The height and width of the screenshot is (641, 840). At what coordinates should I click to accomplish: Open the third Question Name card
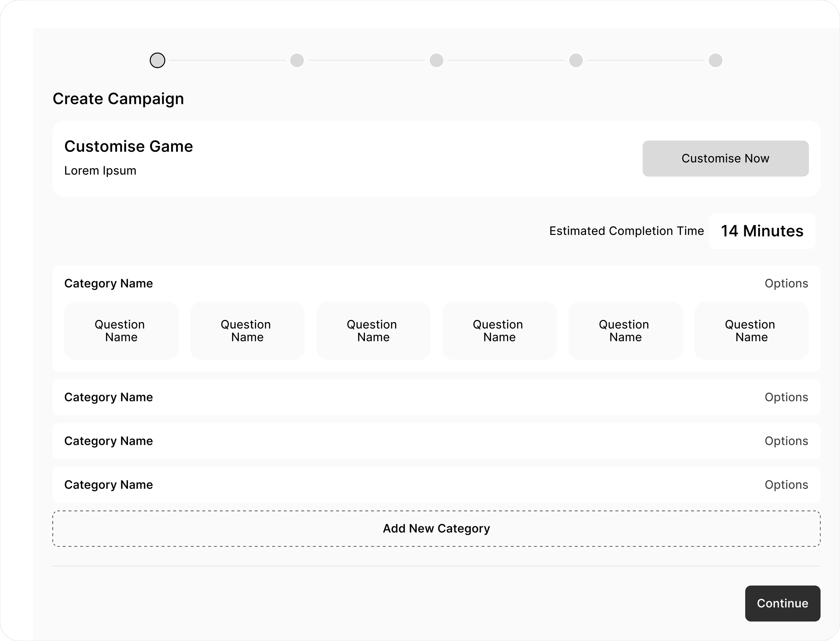tap(373, 330)
